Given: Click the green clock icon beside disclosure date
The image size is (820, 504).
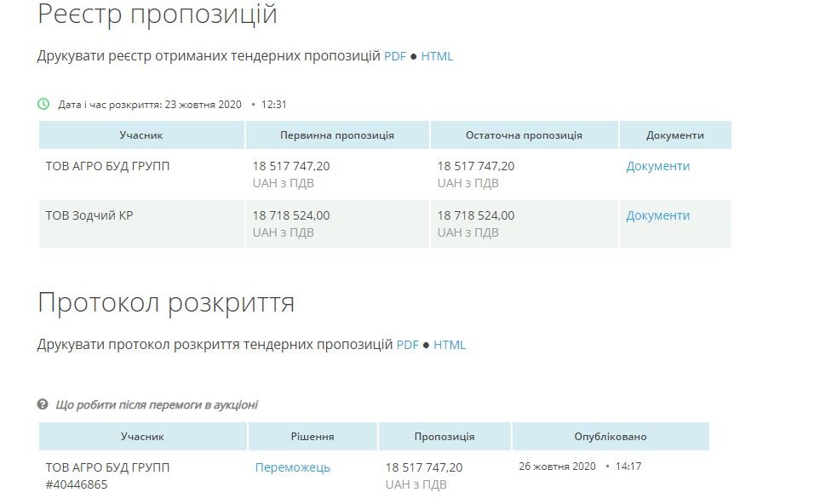Looking at the screenshot, I should (42, 104).
